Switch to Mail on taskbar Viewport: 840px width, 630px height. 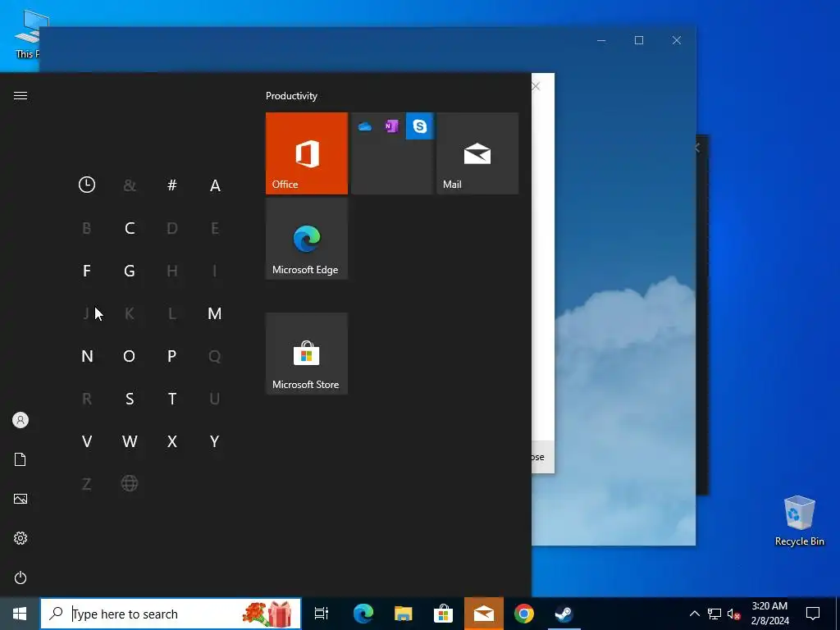(484, 614)
